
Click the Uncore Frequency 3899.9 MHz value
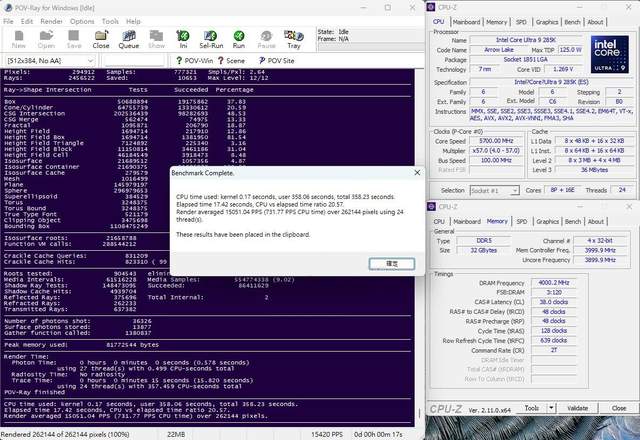point(600,260)
